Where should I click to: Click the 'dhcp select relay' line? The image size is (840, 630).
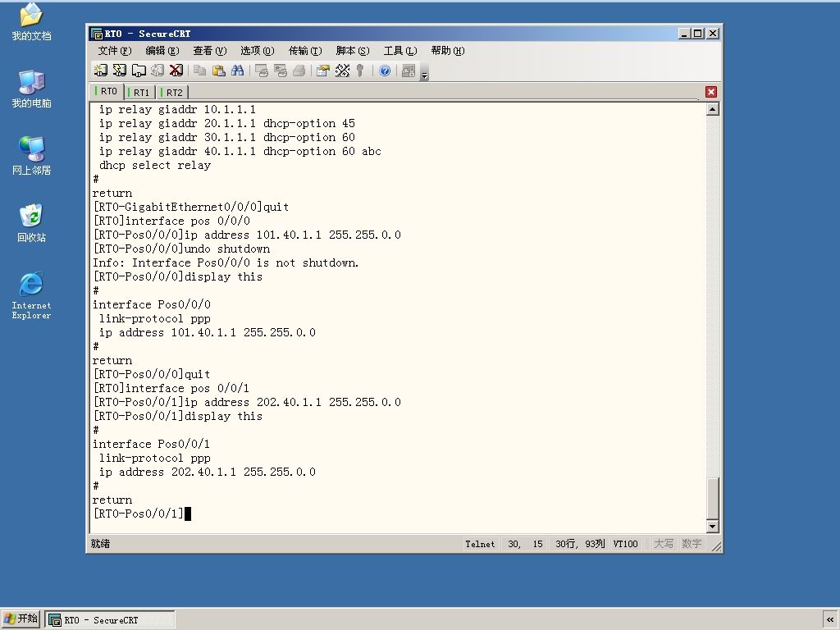[155, 165]
